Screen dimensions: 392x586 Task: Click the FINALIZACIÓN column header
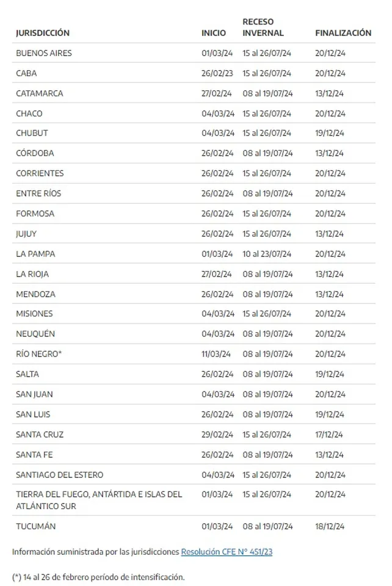pyautogui.click(x=343, y=33)
